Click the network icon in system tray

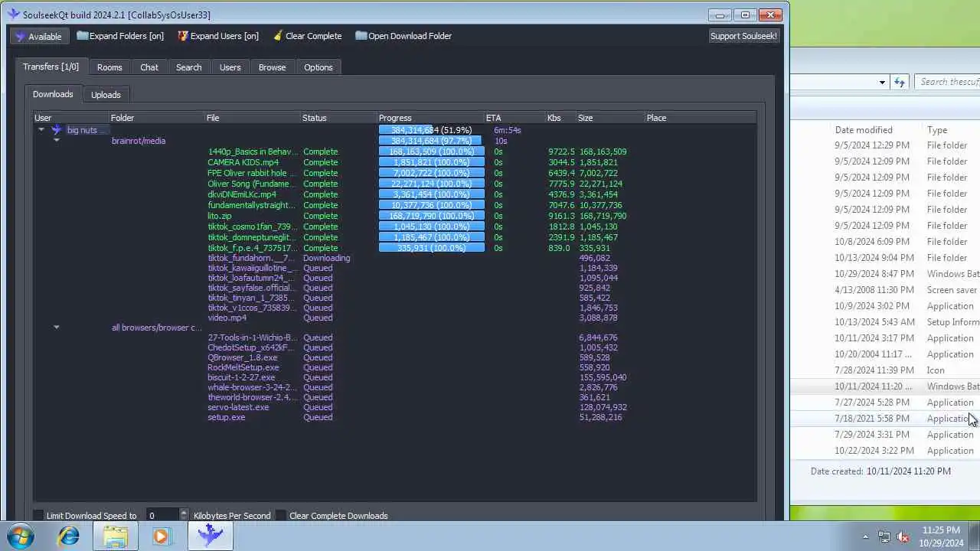pos(884,536)
